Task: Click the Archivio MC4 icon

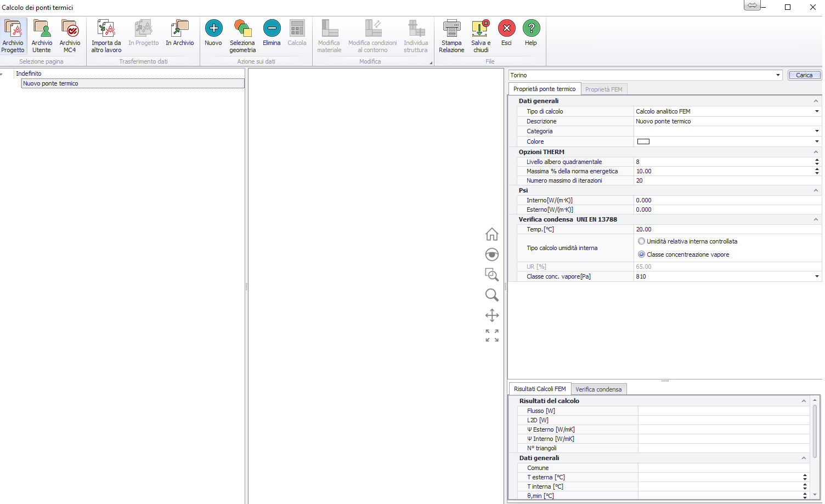Action: 70,36
